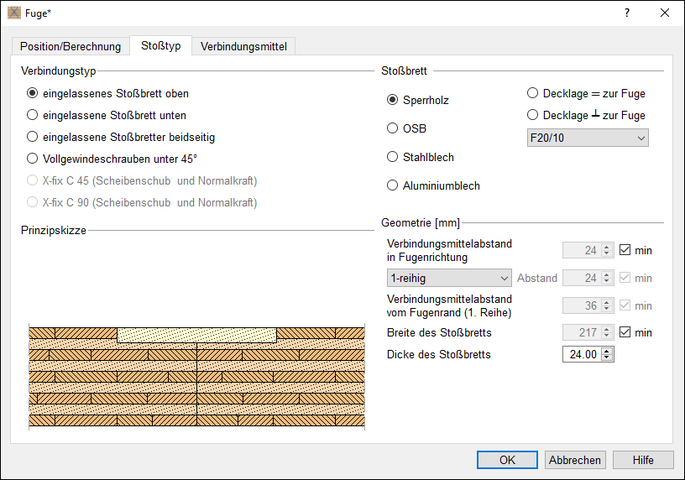Select Vollgewindeschrauben unter 45° option

pyautogui.click(x=33, y=158)
